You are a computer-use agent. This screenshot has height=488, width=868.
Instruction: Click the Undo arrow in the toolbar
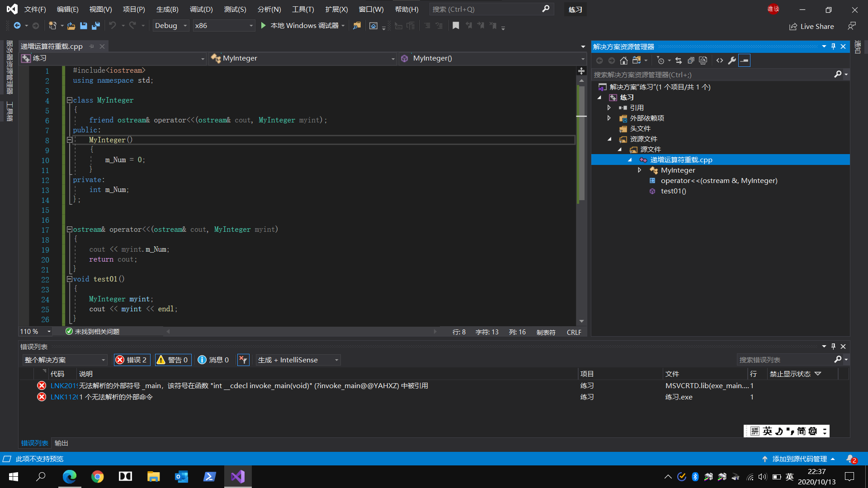coord(113,26)
